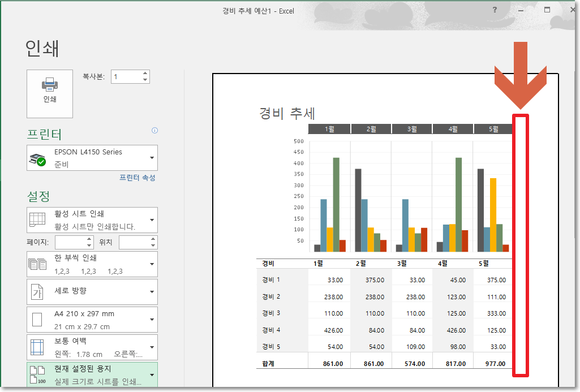Click the printer info icon next to 프린터
Image resolution: width=580 pixels, height=392 pixels.
(x=154, y=130)
